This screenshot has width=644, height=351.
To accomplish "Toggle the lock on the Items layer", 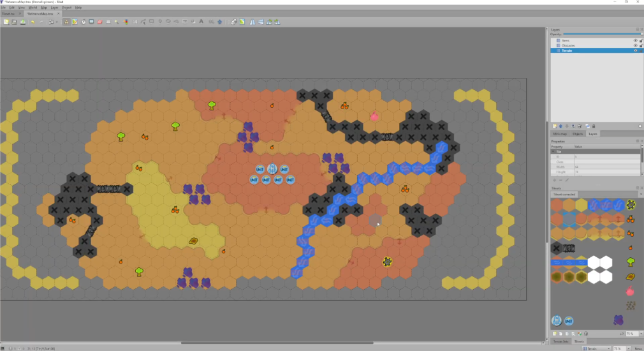I will tap(640, 40).
